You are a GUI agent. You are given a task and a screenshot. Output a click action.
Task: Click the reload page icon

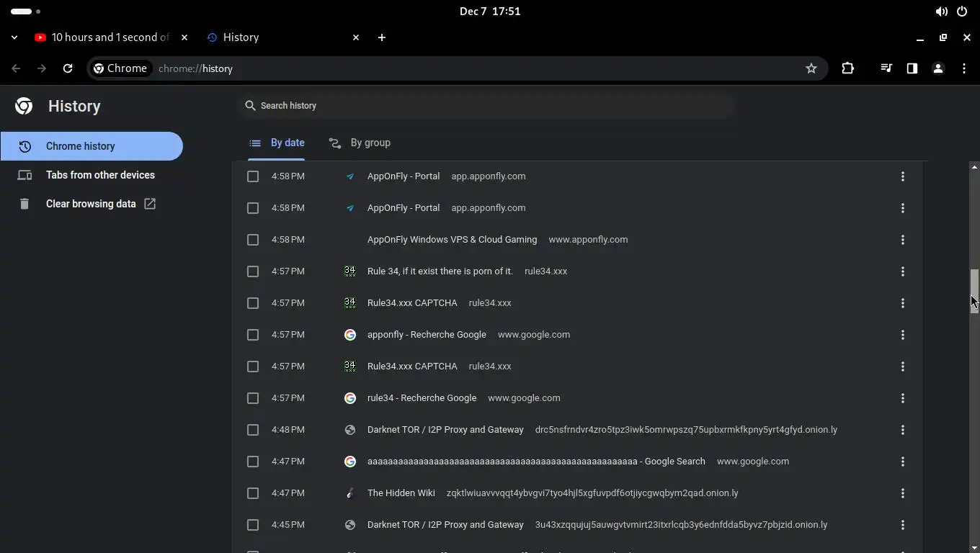pyautogui.click(x=68, y=68)
